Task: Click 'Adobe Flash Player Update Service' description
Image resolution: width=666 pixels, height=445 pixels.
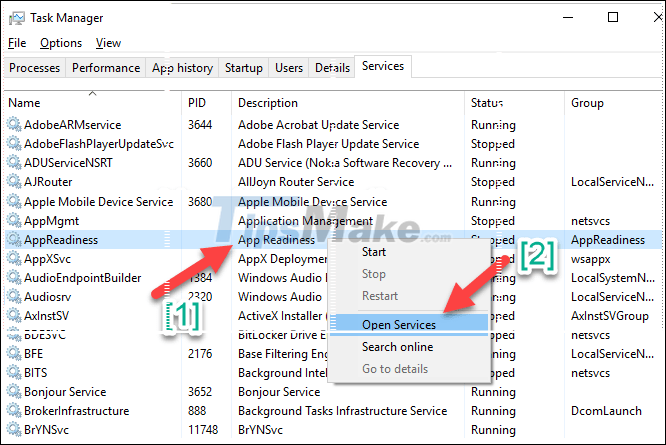Action: tap(328, 144)
